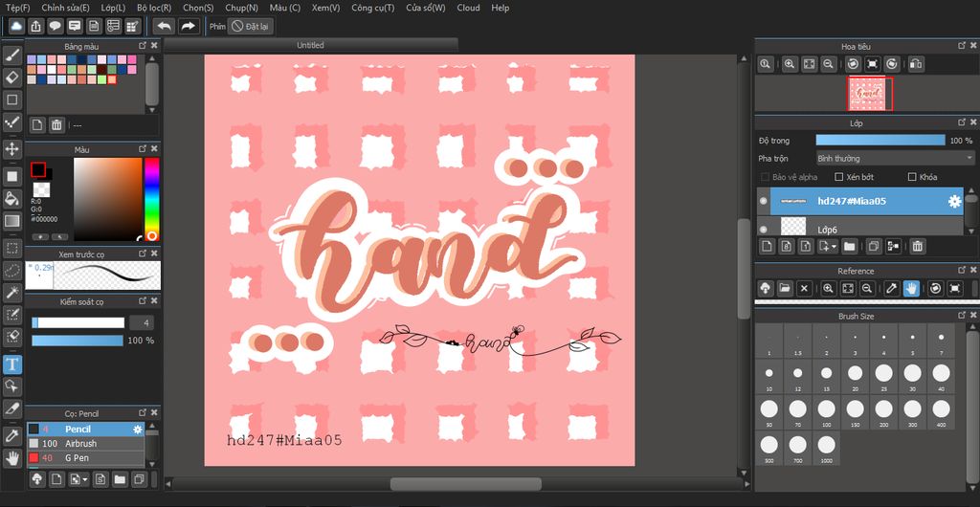Select the rectangular Selection tool
Image resolution: width=980 pixels, height=507 pixels.
coord(11,248)
